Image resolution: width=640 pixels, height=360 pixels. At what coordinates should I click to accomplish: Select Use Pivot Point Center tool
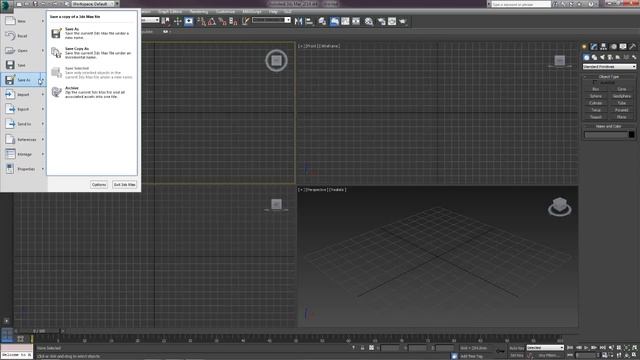(x=166, y=21)
